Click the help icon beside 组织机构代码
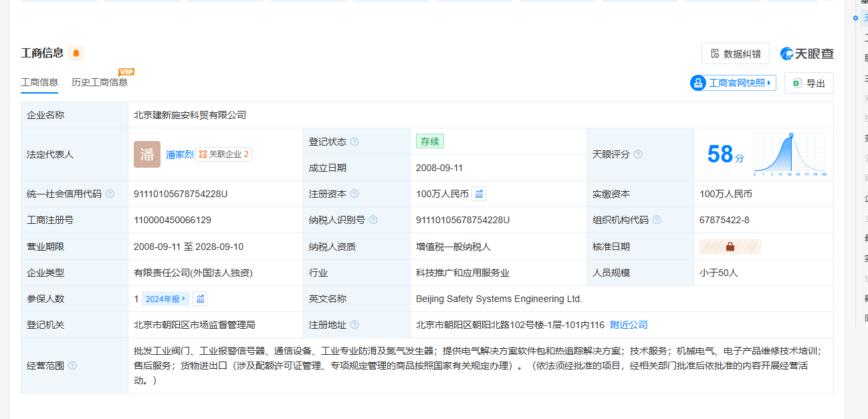 (x=657, y=220)
